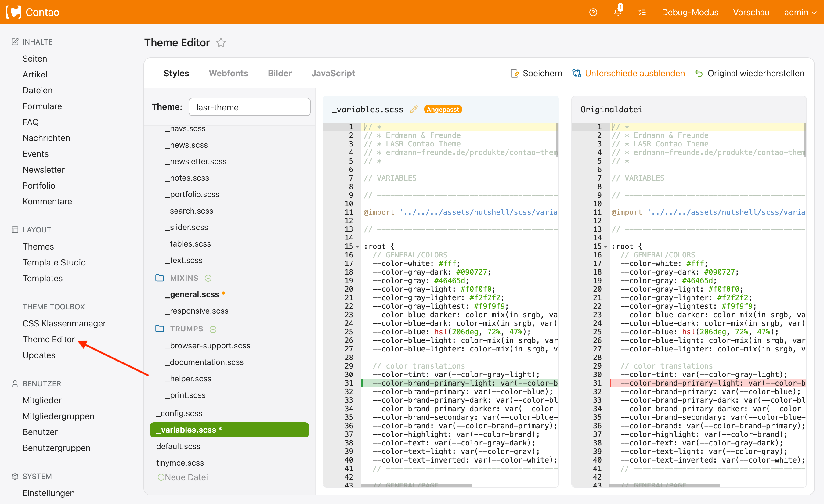Open _config.scss file
Screen dimensions: 824x504
point(179,413)
